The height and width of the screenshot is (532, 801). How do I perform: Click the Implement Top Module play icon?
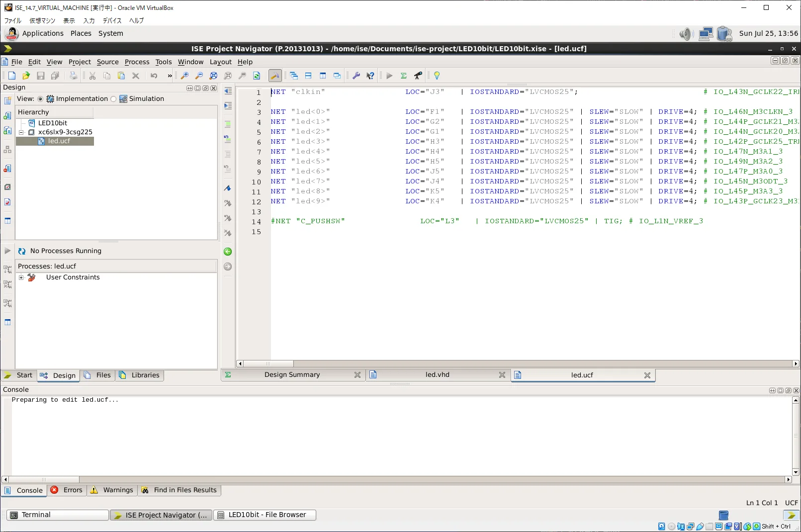pos(389,76)
